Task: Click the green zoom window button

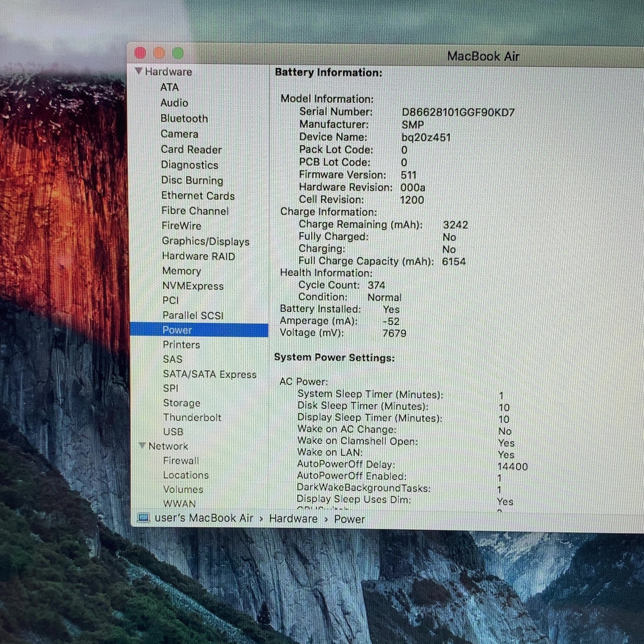Action: (x=178, y=53)
